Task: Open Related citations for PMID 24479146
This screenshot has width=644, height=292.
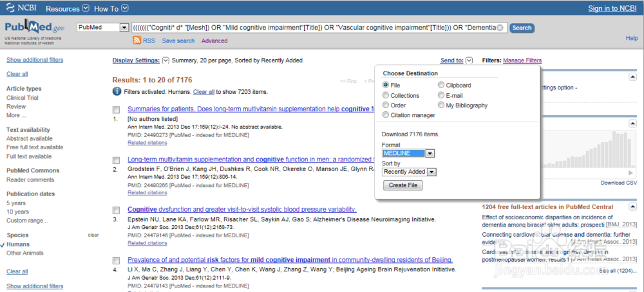Action: [x=147, y=243]
